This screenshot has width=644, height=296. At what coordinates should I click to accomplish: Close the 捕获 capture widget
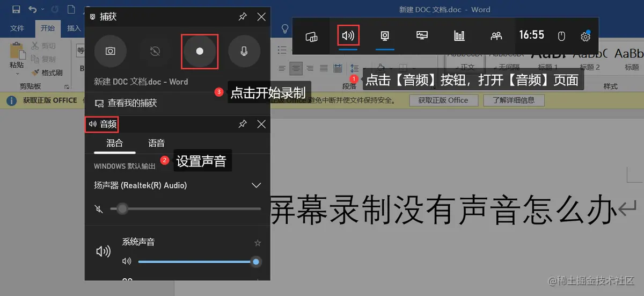pos(261,17)
